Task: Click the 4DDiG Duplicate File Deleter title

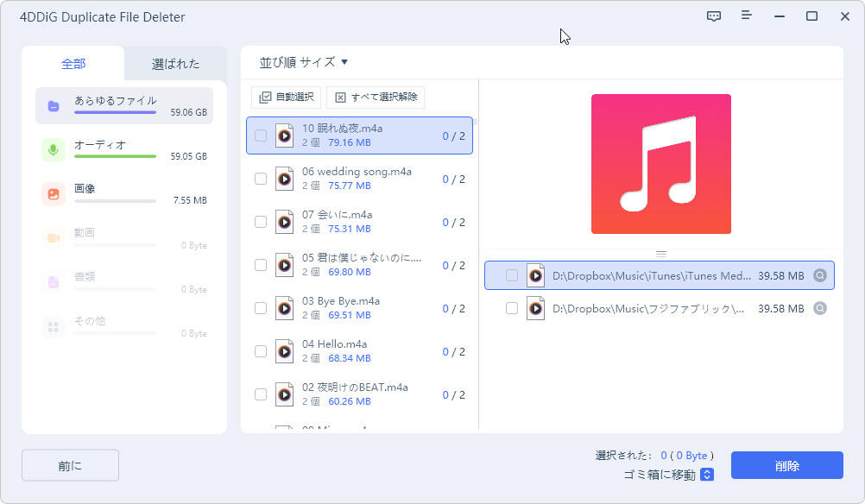Action: (102, 17)
